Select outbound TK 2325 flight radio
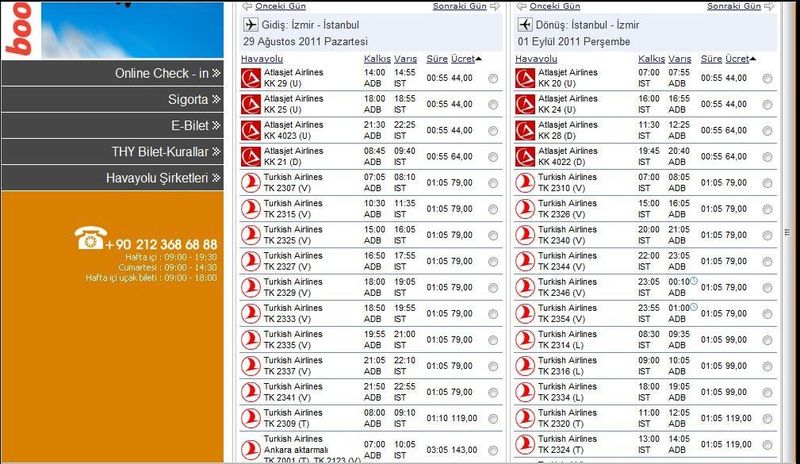This screenshot has height=464, width=800. point(493,235)
